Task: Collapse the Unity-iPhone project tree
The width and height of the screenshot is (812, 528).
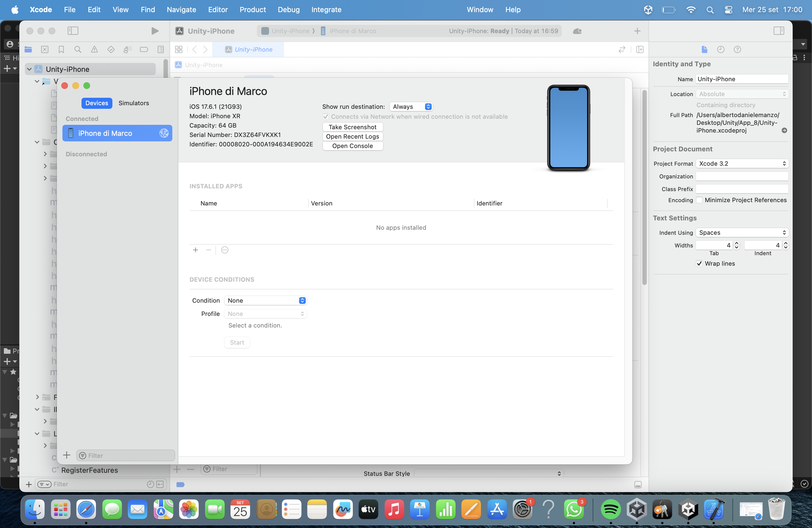Action: pyautogui.click(x=29, y=69)
